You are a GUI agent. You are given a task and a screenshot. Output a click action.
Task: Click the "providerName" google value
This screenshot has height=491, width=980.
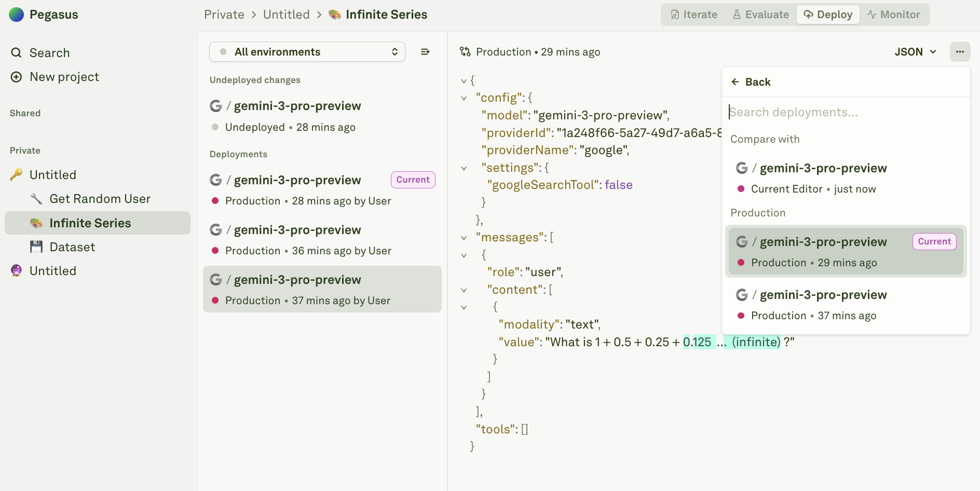point(605,150)
